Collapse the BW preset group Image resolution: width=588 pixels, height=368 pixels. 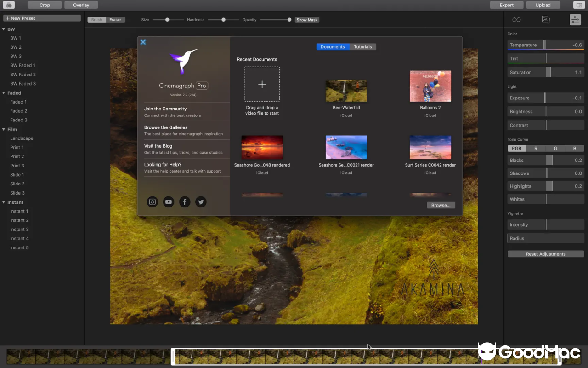tap(4, 29)
